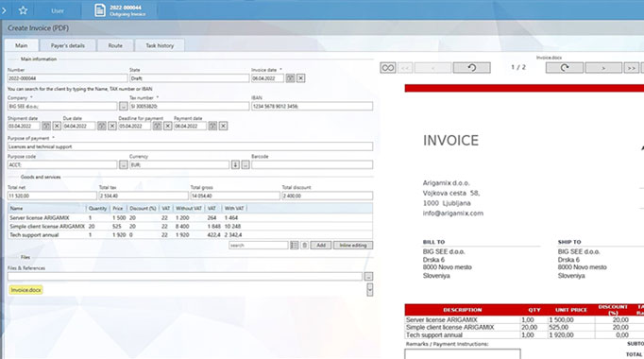Click the Discount (%) column header
644x359 pixels.
143,208
